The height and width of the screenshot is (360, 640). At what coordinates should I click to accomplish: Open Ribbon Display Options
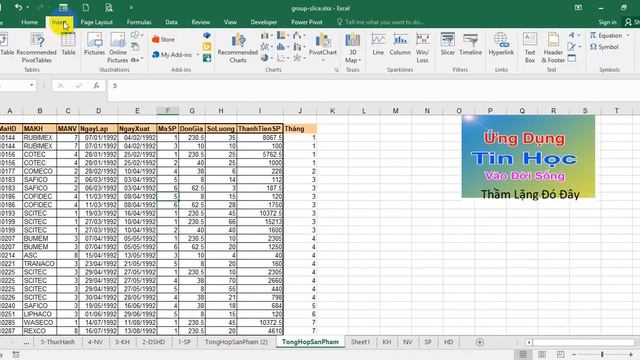click(x=578, y=7)
